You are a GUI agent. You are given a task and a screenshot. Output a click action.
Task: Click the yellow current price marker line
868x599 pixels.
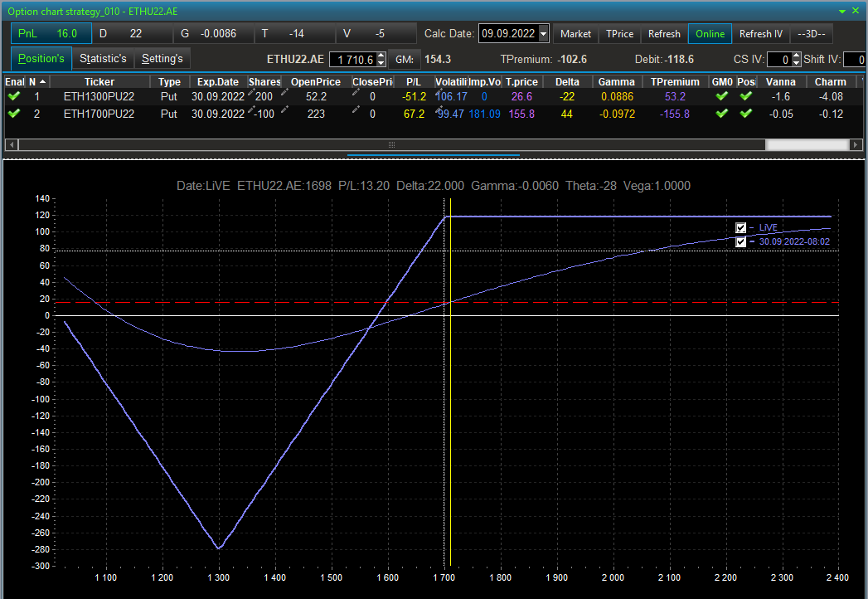click(451, 382)
